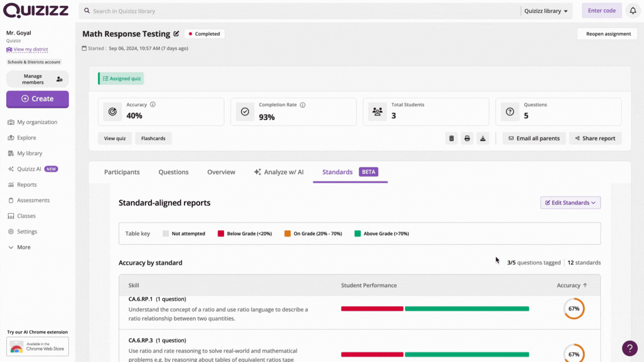
Task: Click the accuracy target icon
Action: pyautogui.click(x=112, y=112)
